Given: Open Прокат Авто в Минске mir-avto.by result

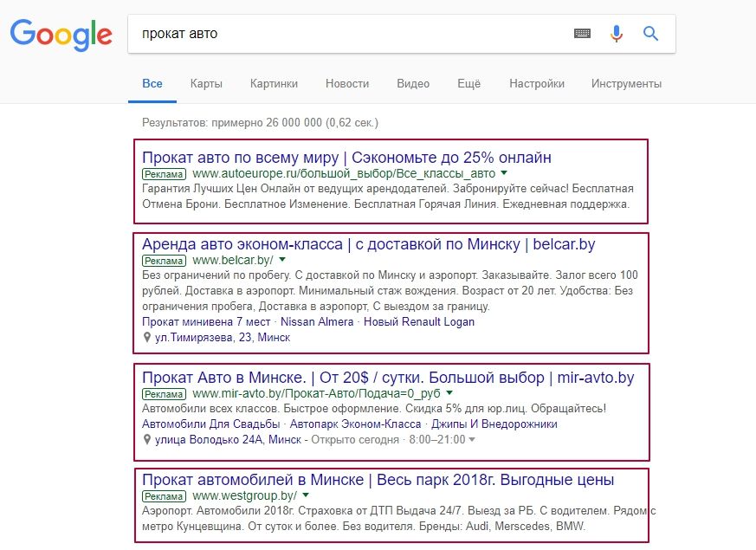Looking at the screenshot, I should point(388,377).
